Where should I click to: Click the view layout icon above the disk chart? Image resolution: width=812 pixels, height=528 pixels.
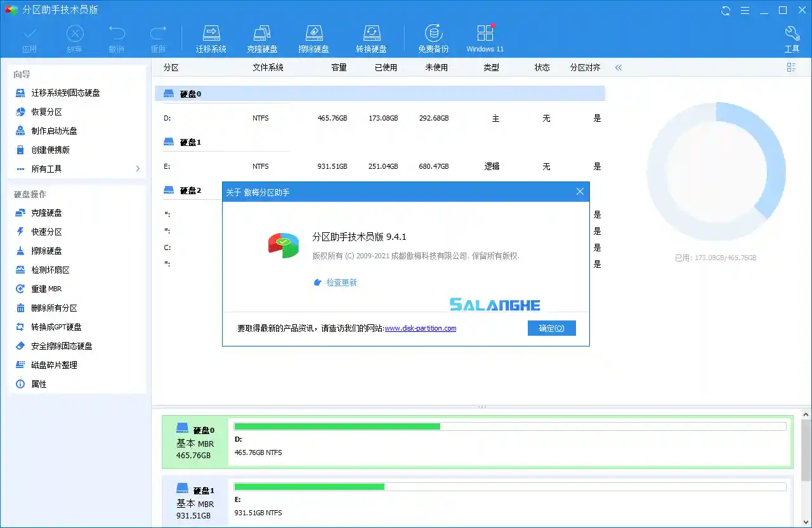pos(791,67)
